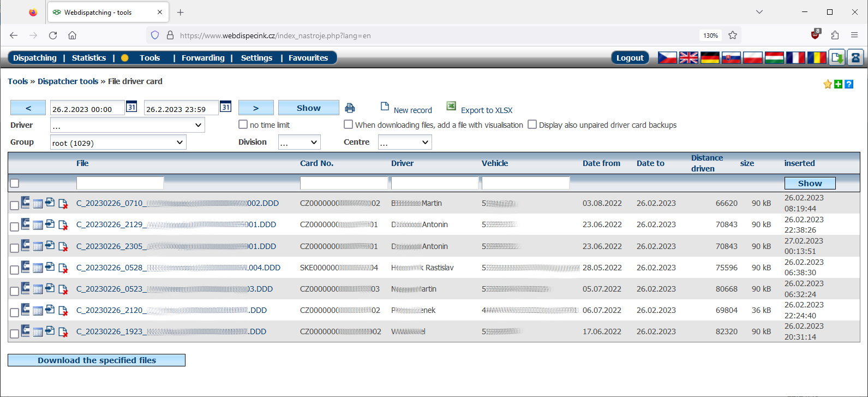Screen dimensions: 868x397
Task: Open the calendar picker for the start date
Action: [131, 107]
